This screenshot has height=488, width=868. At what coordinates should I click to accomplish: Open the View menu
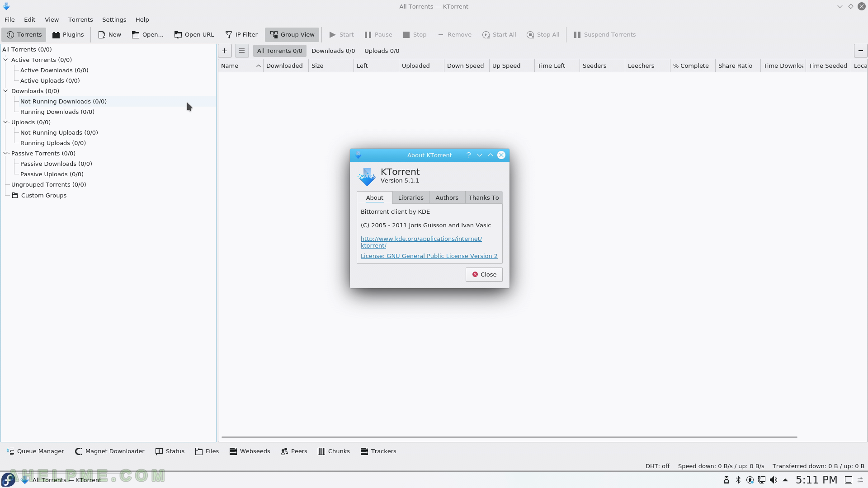pyautogui.click(x=52, y=20)
